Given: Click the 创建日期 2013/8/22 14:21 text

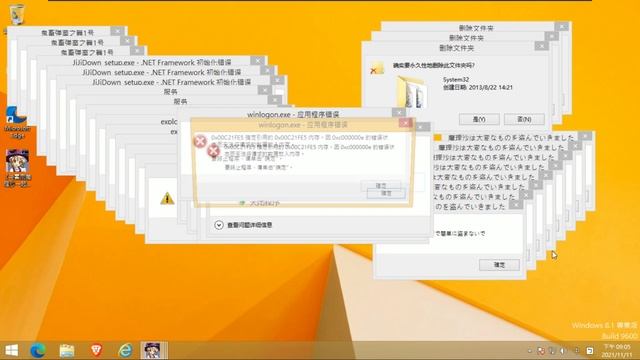Looking at the screenshot, I should [x=478, y=88].
